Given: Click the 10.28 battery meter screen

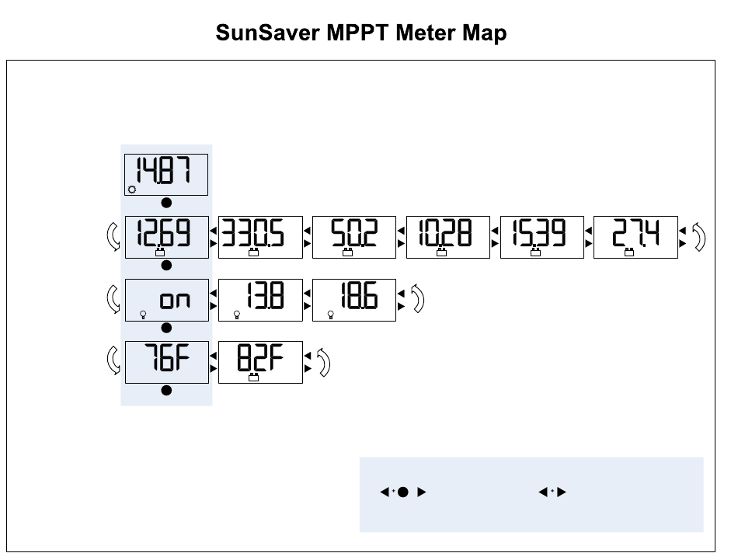Looking at the screenshot, I should (448, 237).
